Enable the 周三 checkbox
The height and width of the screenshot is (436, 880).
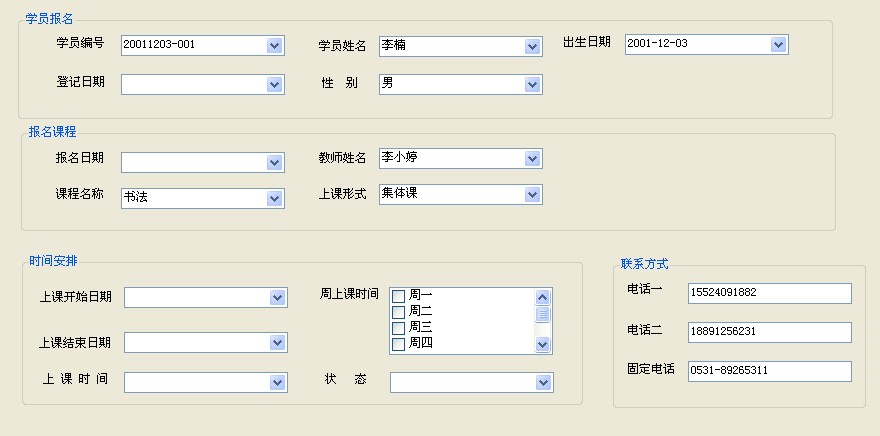click(x=398, y=328)
